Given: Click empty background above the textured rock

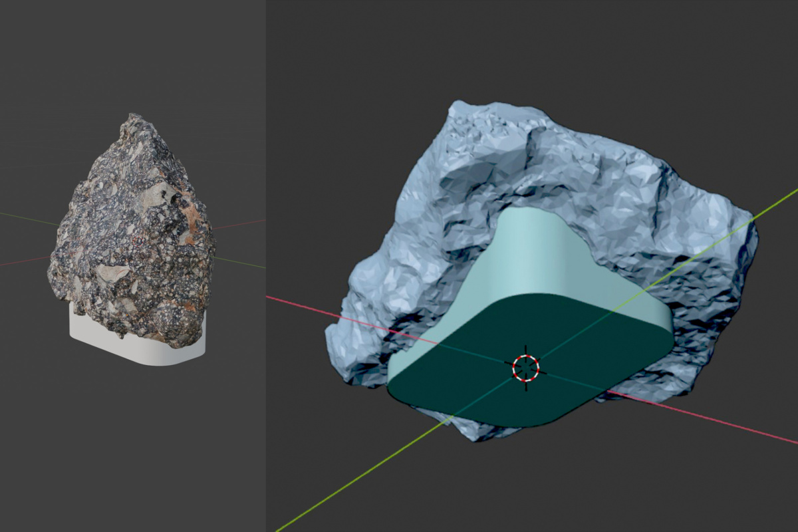Looking at the screenshot, I should pyautogui.click(x=133, y=53).
